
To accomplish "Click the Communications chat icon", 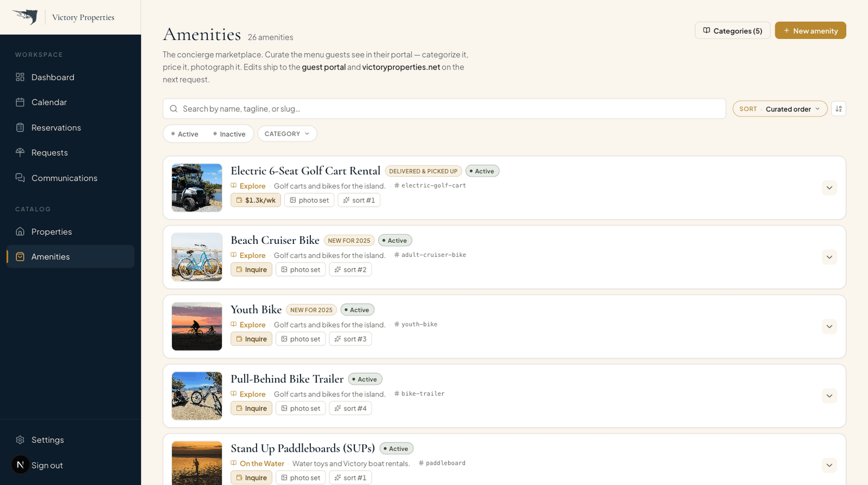I will (20, 178).
